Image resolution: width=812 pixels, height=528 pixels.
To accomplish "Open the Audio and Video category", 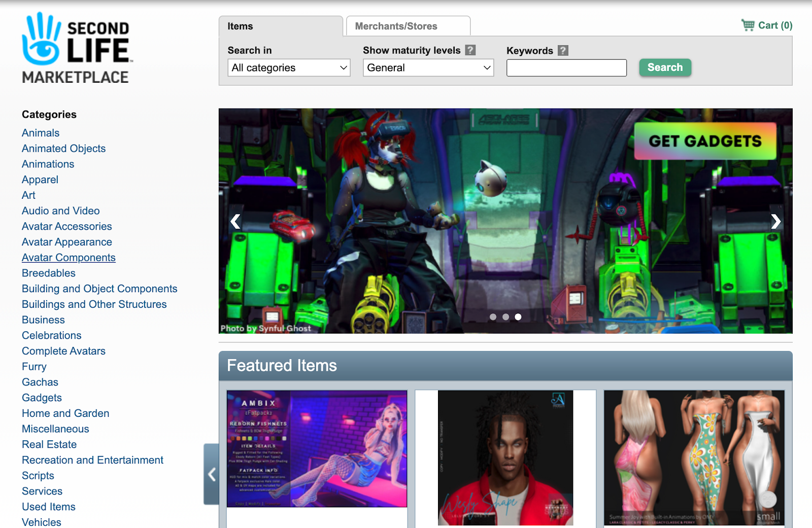I will click(61, 211).
